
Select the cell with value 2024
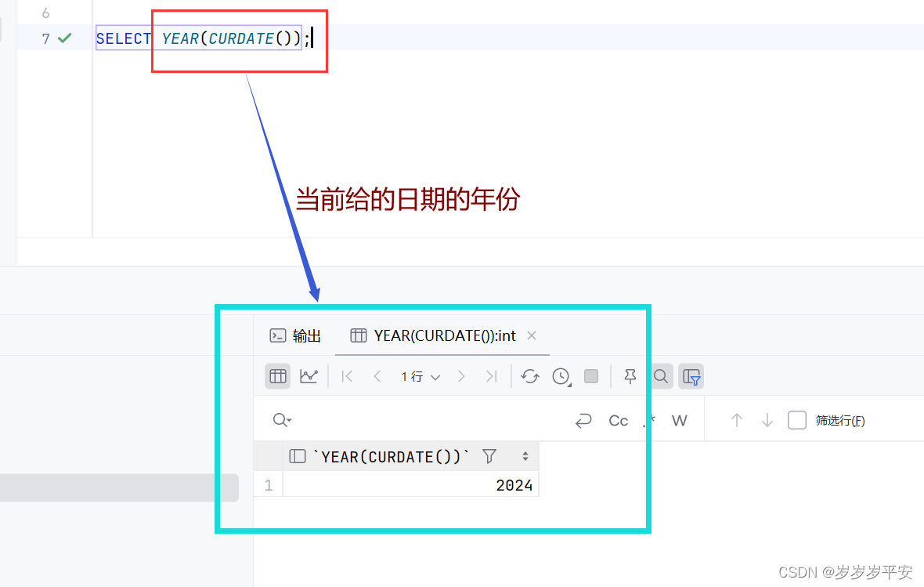click(x=411, y=485)
